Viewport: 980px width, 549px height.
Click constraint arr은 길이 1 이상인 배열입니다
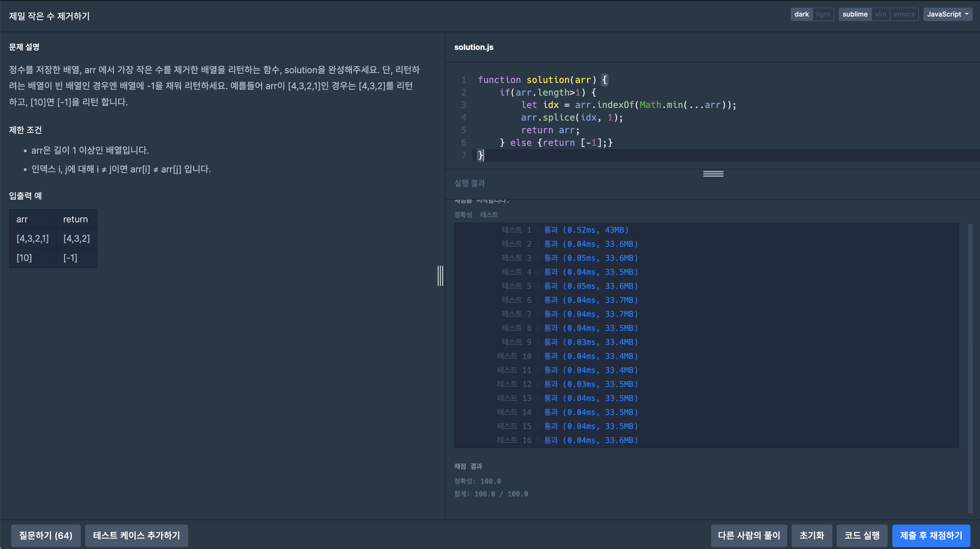[90, 150]
